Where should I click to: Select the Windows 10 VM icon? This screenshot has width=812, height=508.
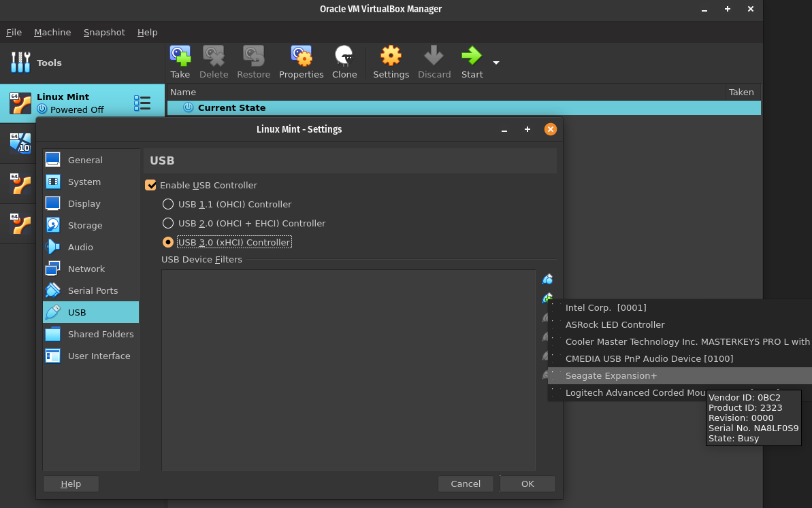pos(20,143)
